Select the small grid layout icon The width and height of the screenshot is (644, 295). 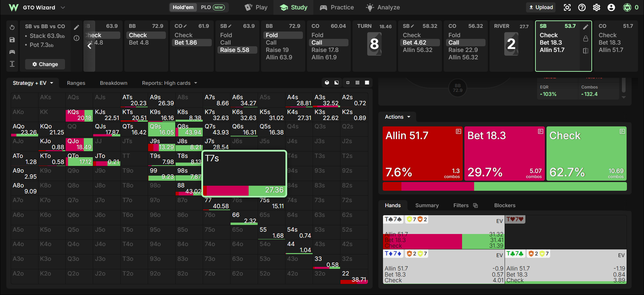[x=358, y=82]
